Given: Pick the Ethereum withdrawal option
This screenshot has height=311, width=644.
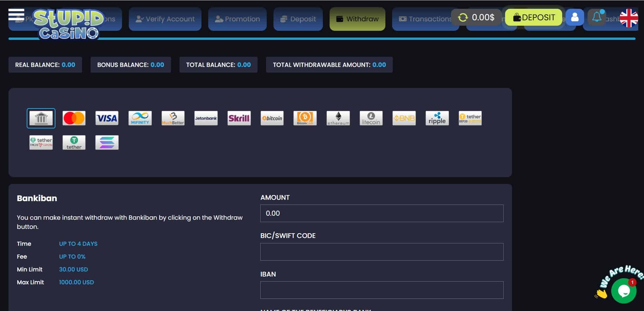Looking at the screenshot, I should pos(338,118).
